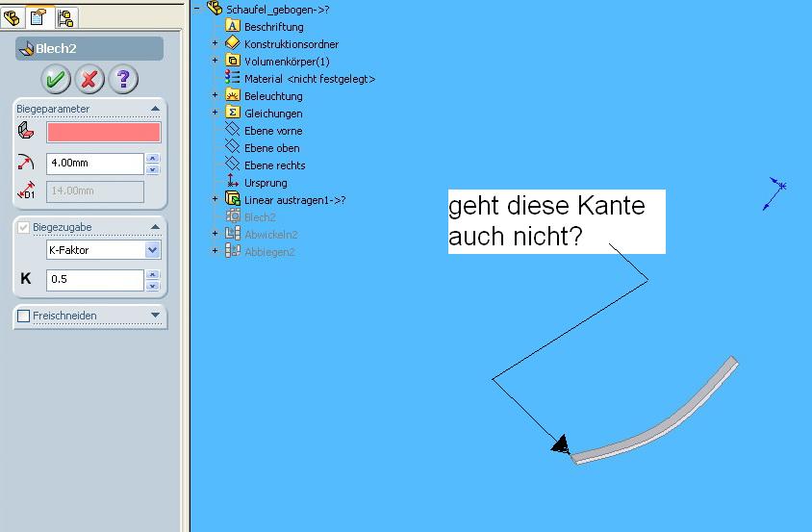Select the Abbiegen2 tree label
This screenshot has height=532, width=812.
click(x=269, y=252)
